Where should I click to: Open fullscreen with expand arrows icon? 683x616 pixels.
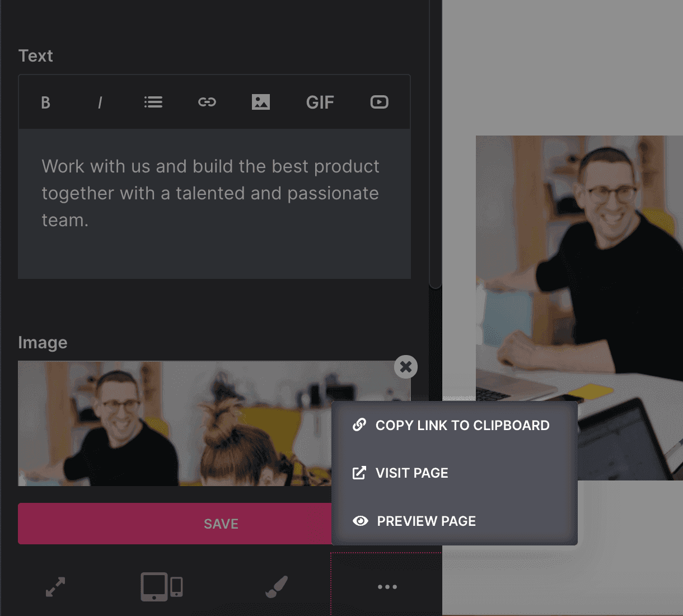pos(55,587)
